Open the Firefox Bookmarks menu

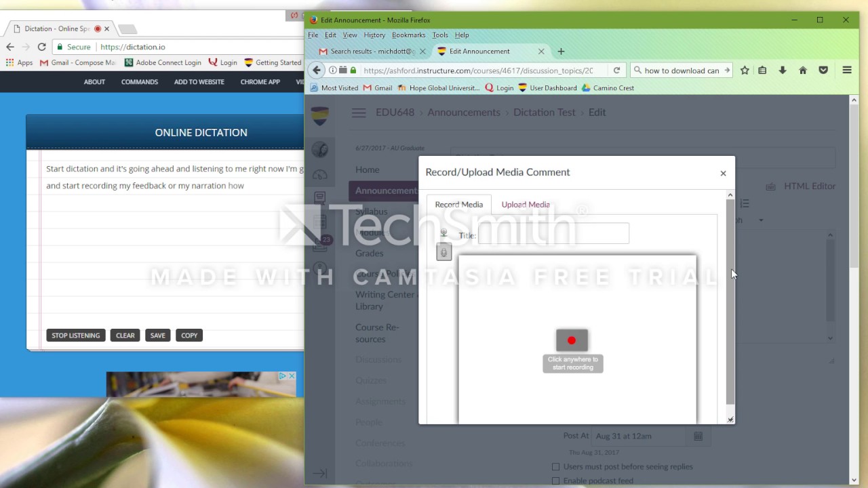(409, 35)
